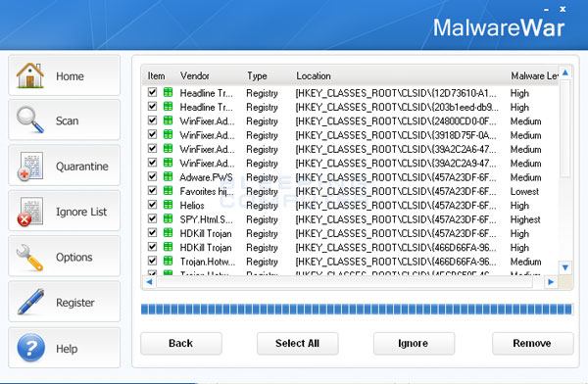Open the Options section
This screenshot has width=588, height=384.
tap(64, 257)
